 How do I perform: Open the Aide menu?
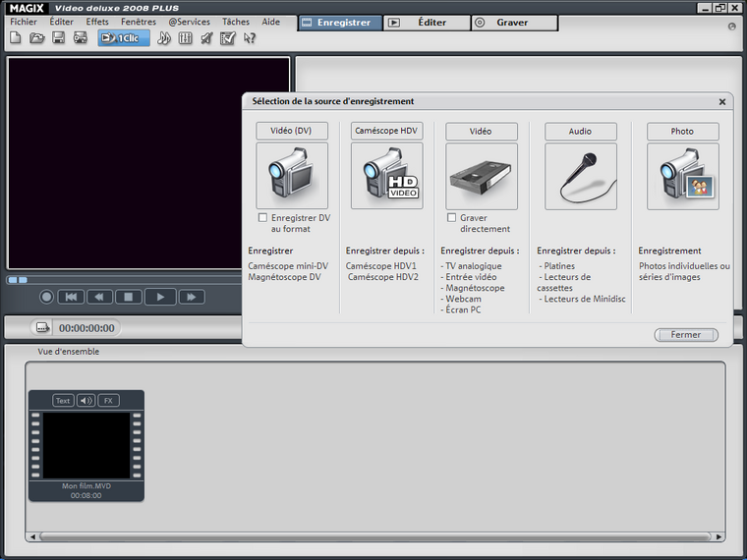270,22
